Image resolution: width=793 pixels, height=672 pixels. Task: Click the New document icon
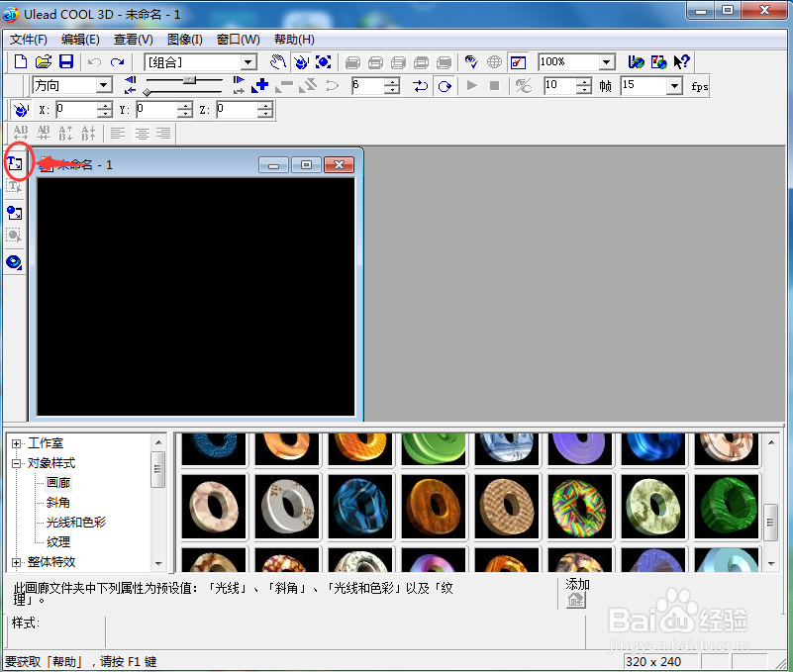[21, 61]
